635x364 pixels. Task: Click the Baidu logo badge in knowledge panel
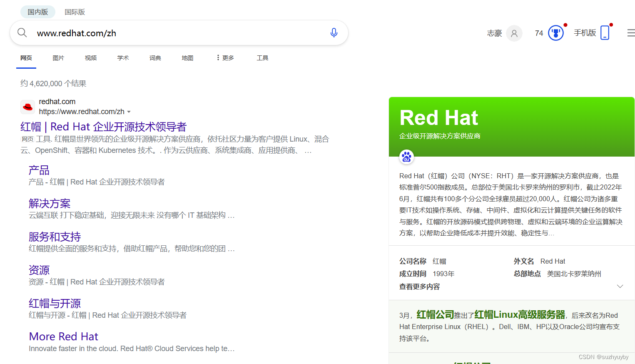pos(406,157)
